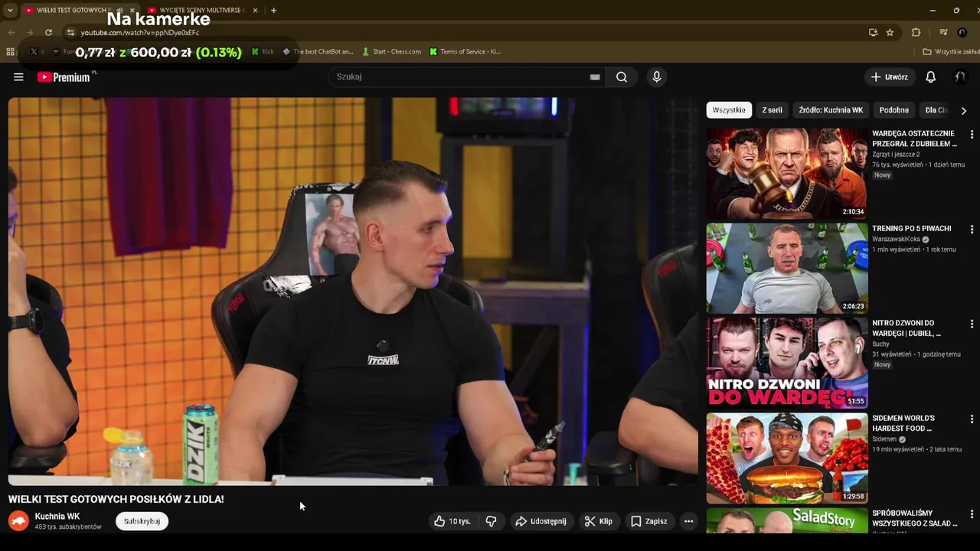The width and height of the screenshot is (980, 551).
Task: Open Terms of Service bookmark
Action: tap(465, 51)
